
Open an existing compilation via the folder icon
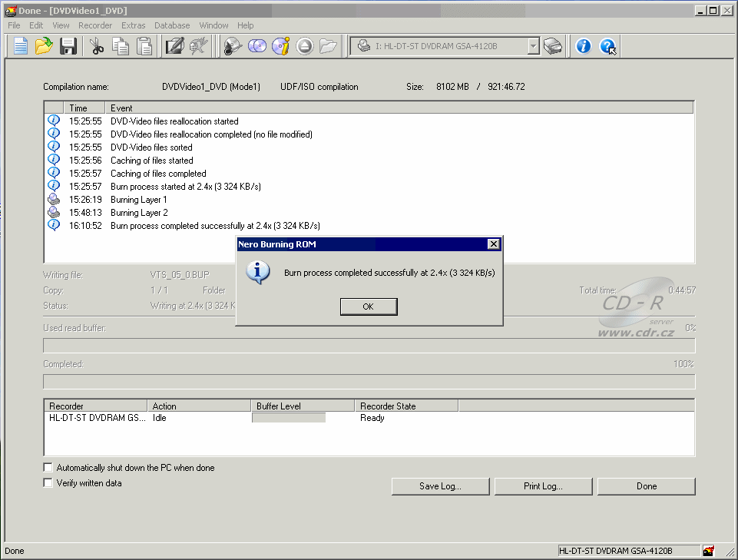(44, 46)
